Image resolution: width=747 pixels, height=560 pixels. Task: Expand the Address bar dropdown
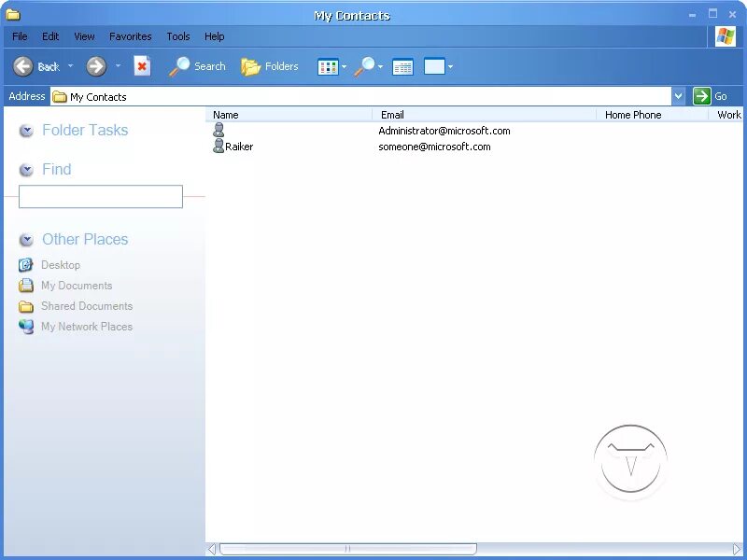coord(679,97)
